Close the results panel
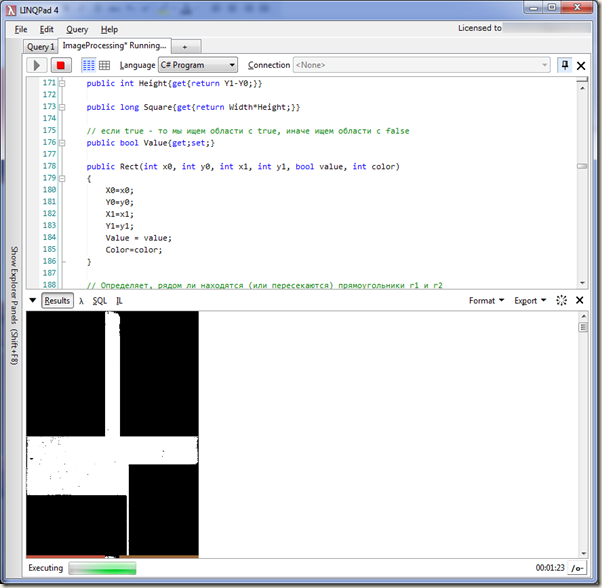 580,300
